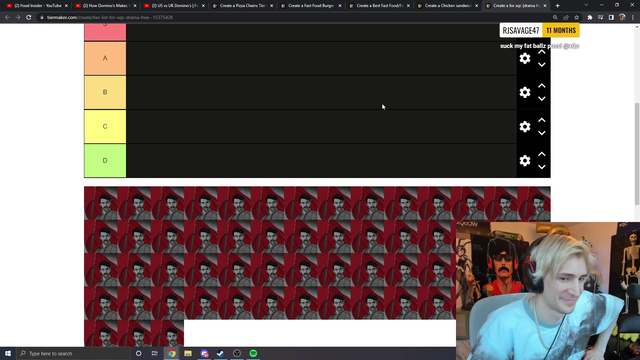Open Chrome from the taskbar
Screen dimensions: 640x360
click(x=172, y=353)
